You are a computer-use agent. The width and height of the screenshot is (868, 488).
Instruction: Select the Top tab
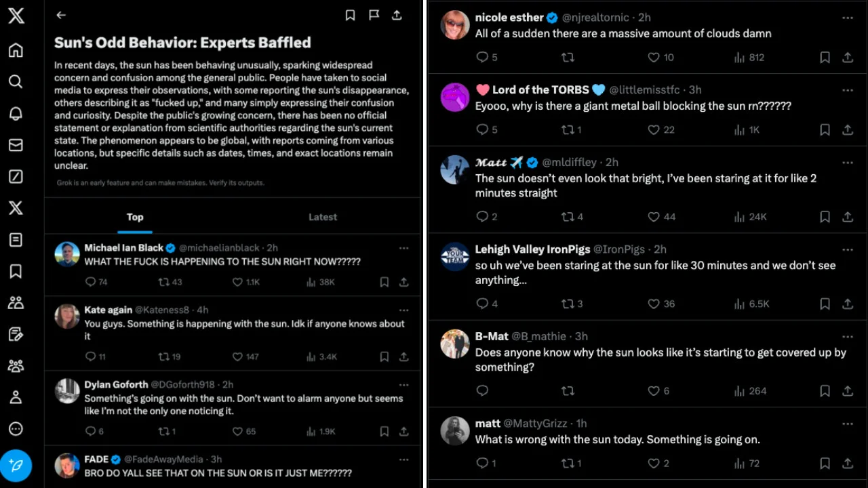(x=135, y=217)
